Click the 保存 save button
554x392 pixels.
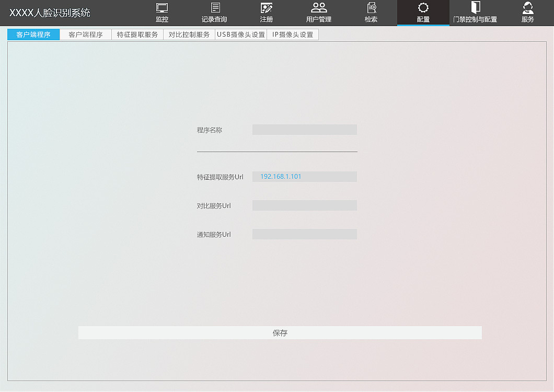tap(280, 332)
